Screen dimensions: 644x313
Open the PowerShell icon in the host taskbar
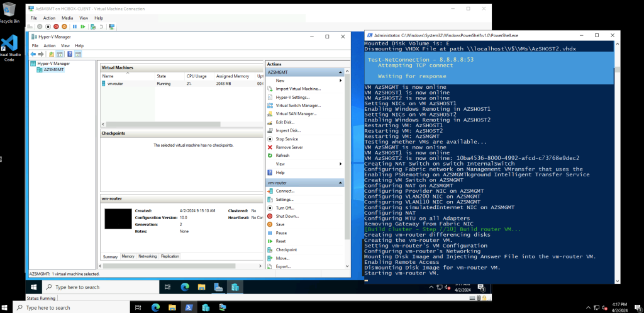pyautogui.click(x=189, y=307)
